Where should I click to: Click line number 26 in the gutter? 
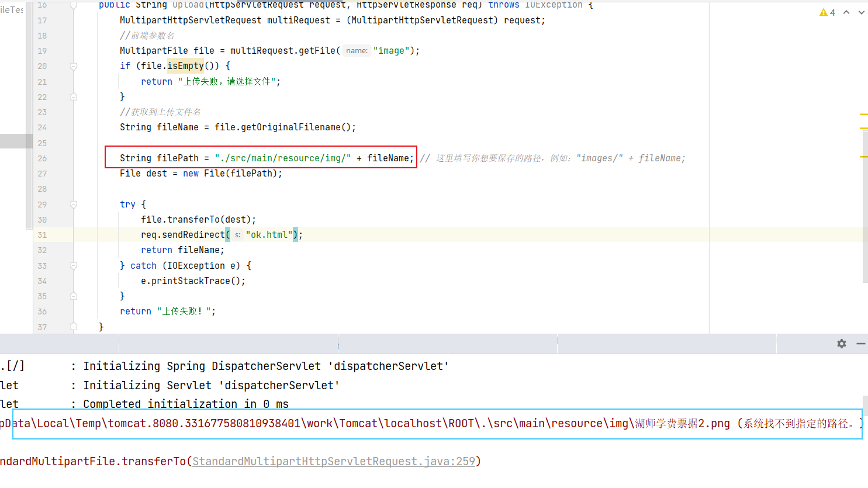[42, 158]
